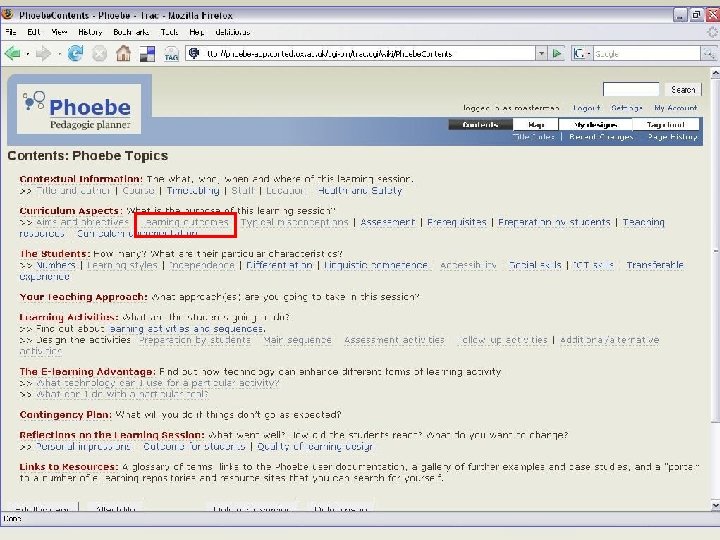Click the Your Teaching Approach heading

click(83, 297)
